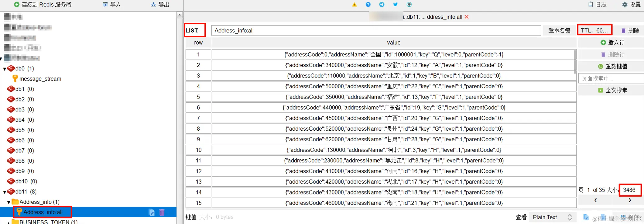Open the blue question-mark help icon
644x224 pixels.
[368, 5]
